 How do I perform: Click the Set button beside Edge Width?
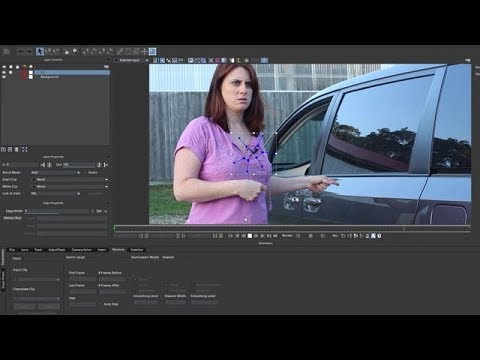click(99, 211)
